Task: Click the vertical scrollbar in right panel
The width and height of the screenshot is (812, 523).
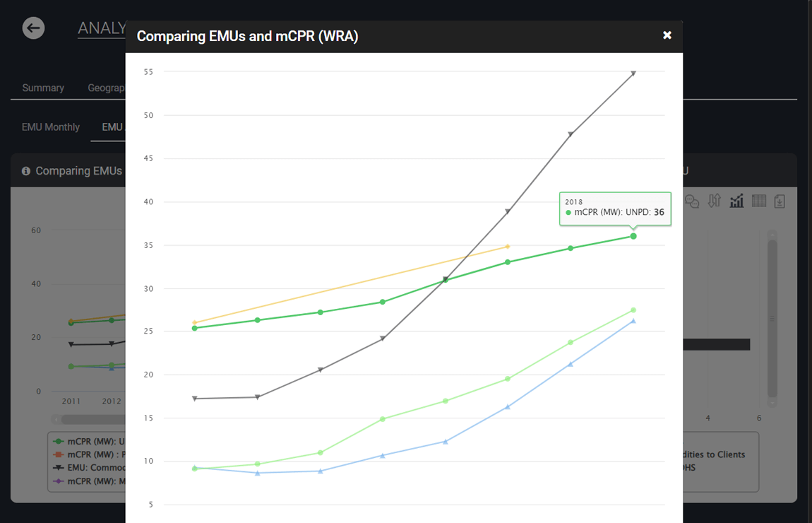Action: click(x=772, y=318)
